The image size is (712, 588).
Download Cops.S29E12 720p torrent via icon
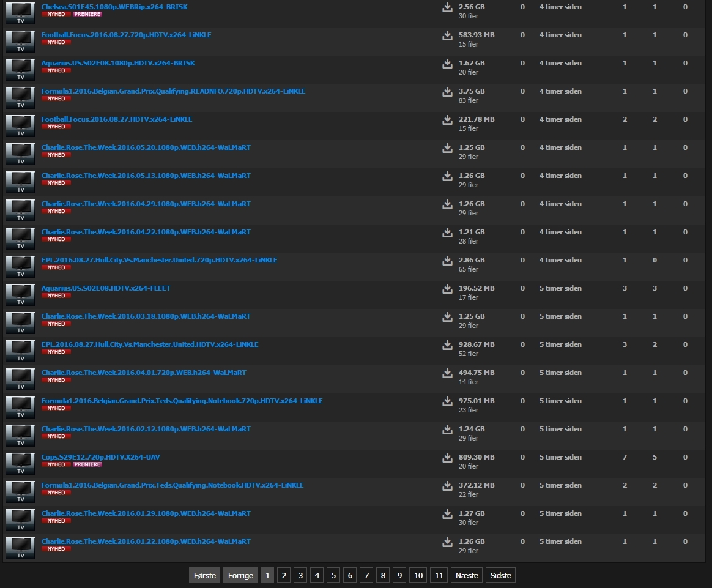click(447, 458)
